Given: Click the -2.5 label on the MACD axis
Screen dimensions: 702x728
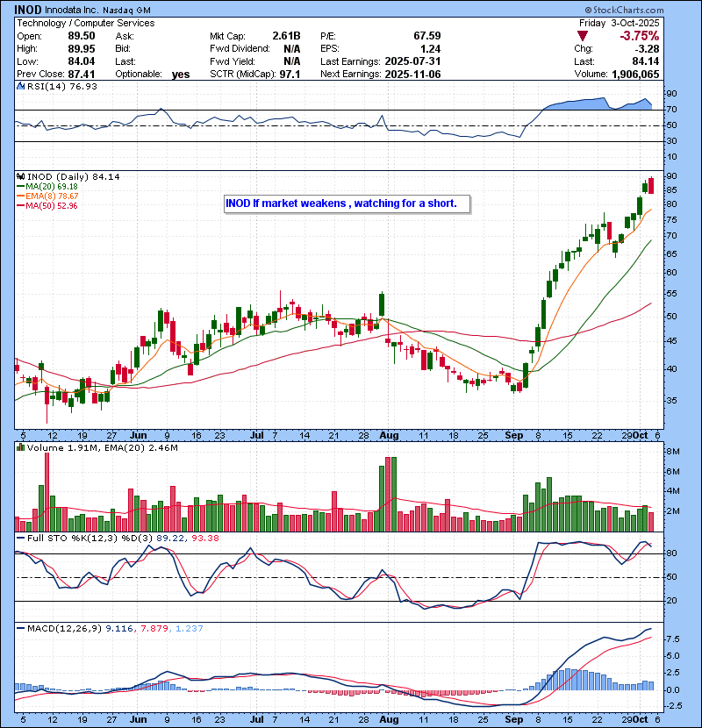Looking at the screenshot, I should coord(673,706).
